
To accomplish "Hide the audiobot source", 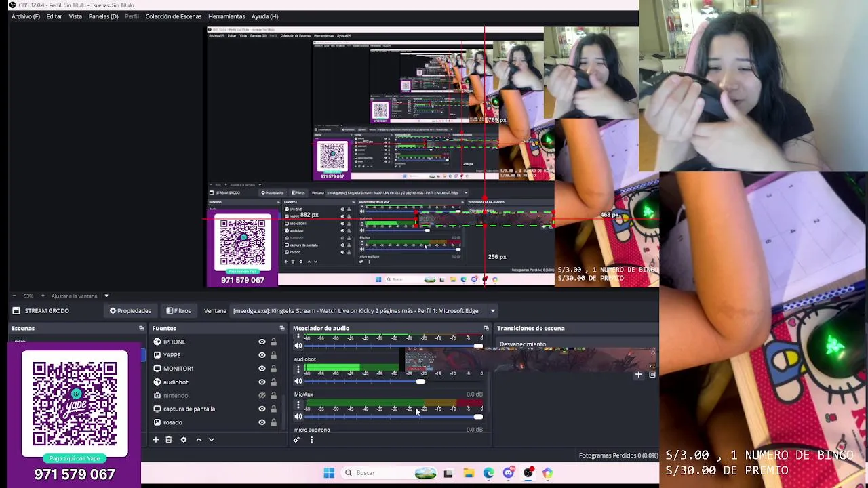I will point(262,382).
